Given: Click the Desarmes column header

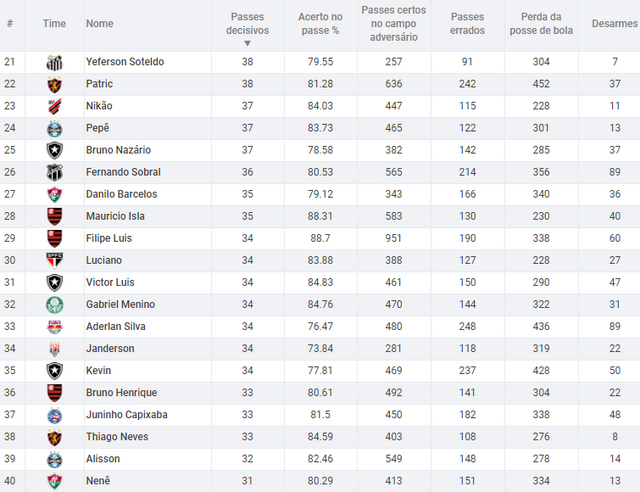Looking at the screenshot, I should pyautogui.click(x=614, y=24).
